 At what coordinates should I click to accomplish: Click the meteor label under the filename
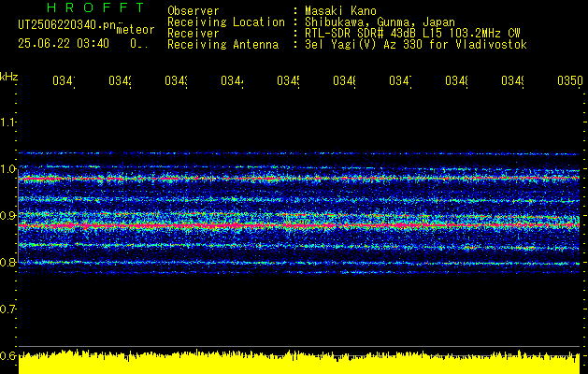click(x=136, y=30)
